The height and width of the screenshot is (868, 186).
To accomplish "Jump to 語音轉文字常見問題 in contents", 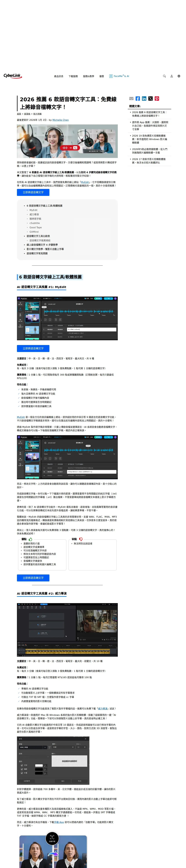I will pos(37,253).
